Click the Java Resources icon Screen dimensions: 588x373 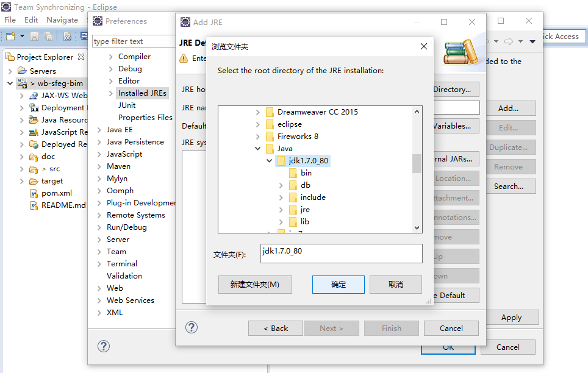(34, 120)
